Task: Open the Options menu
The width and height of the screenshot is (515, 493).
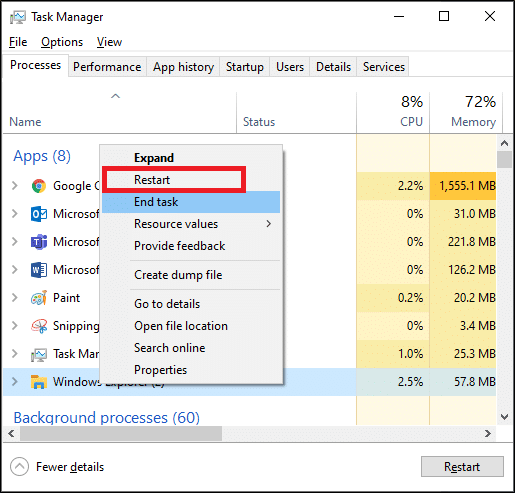Action: click(62, 42)
